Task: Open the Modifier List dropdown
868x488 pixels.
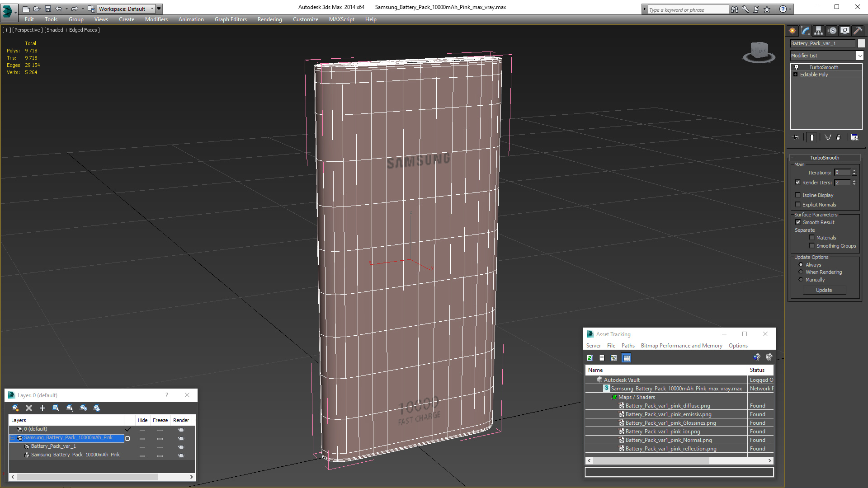Action: click(x=859, y=56)
